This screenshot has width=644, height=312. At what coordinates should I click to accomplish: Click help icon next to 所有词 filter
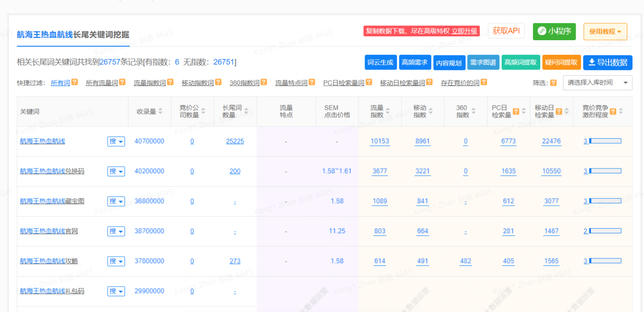[x=75, y=82]
